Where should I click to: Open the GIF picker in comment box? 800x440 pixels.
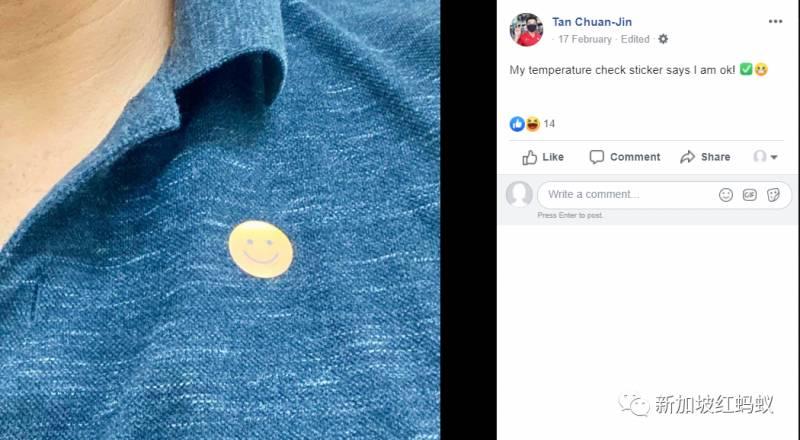point(749,194)
